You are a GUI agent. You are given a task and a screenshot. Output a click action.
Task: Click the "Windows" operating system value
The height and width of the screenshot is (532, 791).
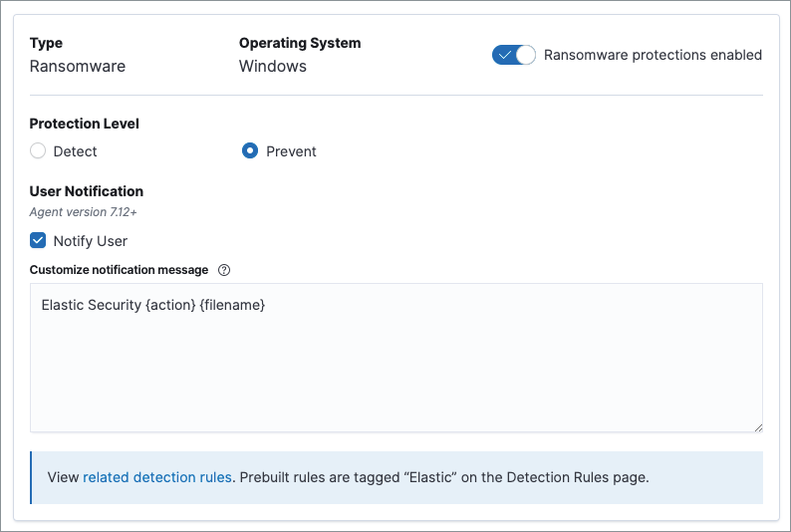(273, 67)
